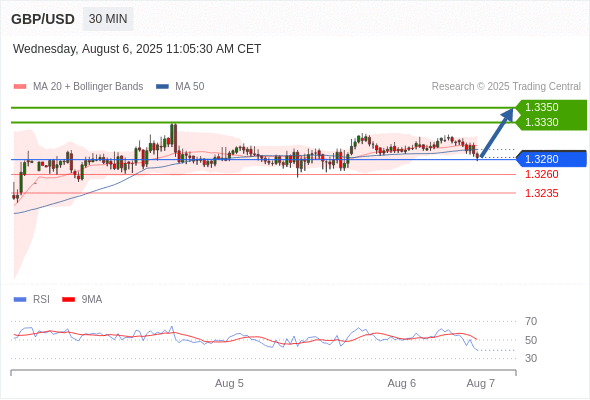Viewport: 590px width, 400px height.
Task: Click the 30 MIN timeframe badge
Action: click(x=108, y=19)
